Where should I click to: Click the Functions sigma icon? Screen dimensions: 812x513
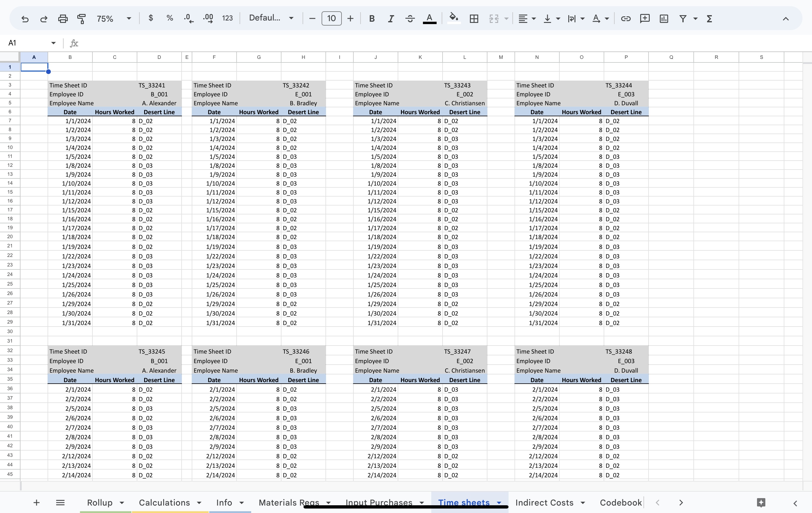pos(709,18)
